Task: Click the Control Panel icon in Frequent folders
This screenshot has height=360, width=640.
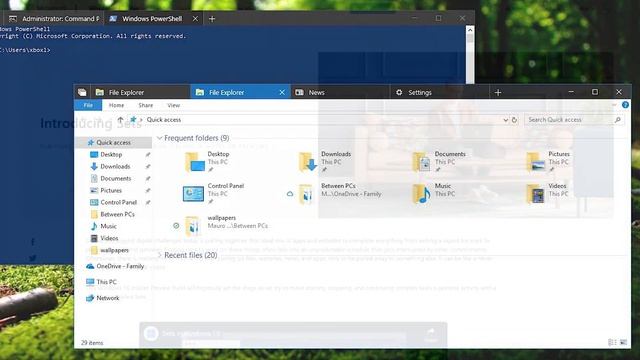Action: pyautogui.click(x=193, y=193)
